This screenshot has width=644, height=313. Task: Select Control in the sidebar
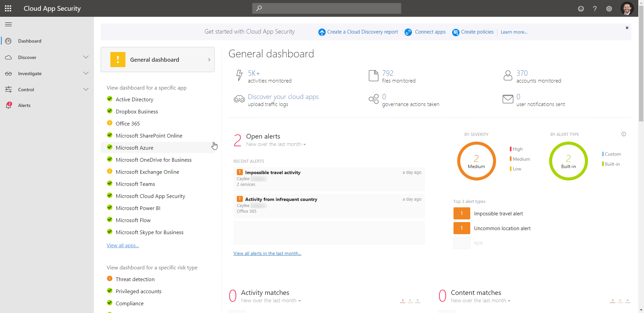pyautogui.click(x=47, y=90)
